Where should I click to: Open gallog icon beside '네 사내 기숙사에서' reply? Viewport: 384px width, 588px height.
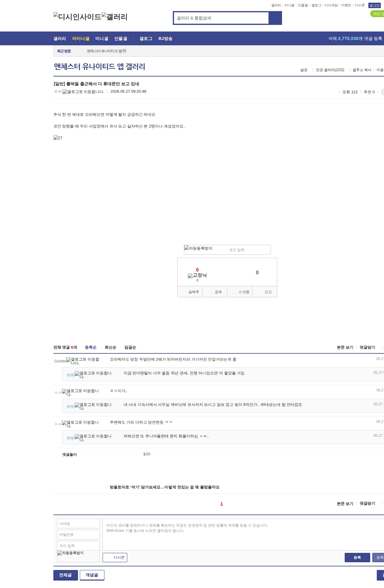pos(93,406)
